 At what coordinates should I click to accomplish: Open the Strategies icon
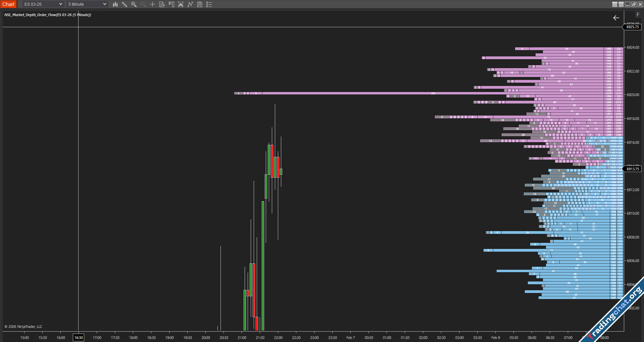coord(200,4)
